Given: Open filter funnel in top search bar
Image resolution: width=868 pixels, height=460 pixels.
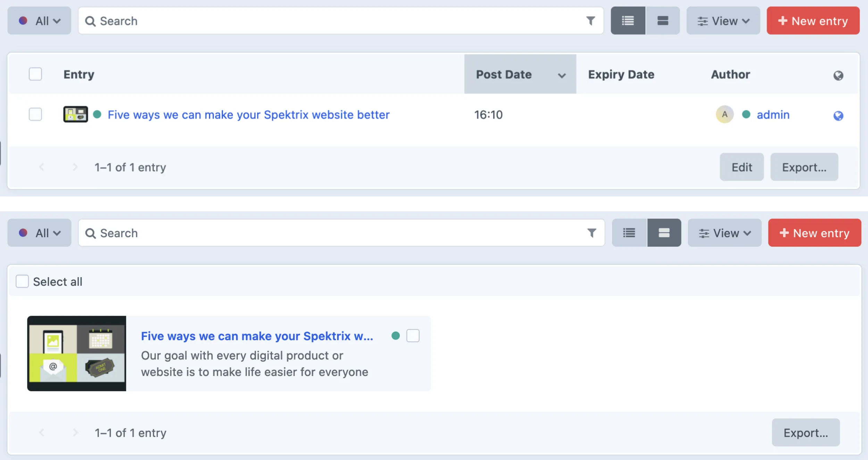Looking at the screenshot, I should pyautogui.click(x=590, y=21).
